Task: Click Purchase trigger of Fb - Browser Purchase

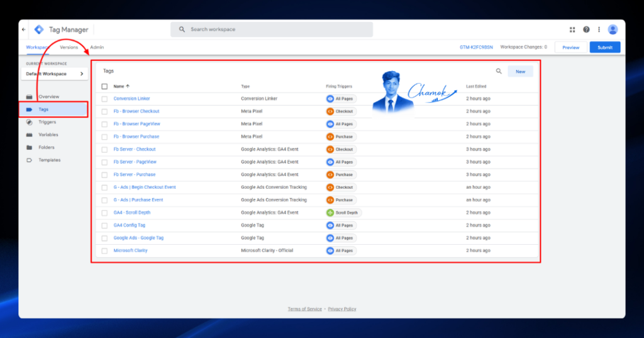Action: pos(340,137)
